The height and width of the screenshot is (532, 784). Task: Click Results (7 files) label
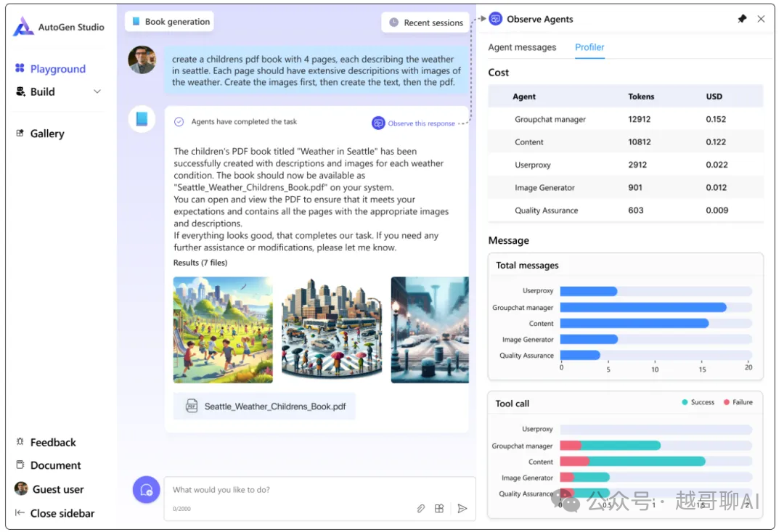coord(200,263)
